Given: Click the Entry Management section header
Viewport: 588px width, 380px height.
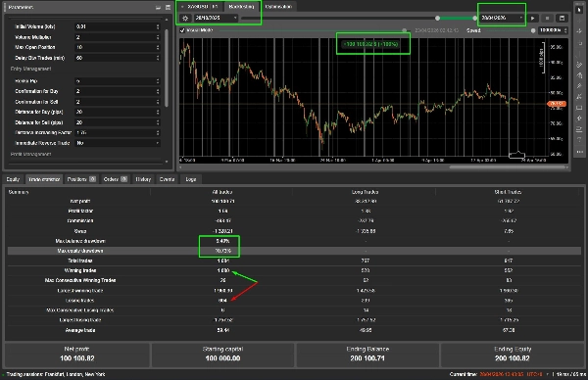Looking at the screenshot, I should point(30,69).
